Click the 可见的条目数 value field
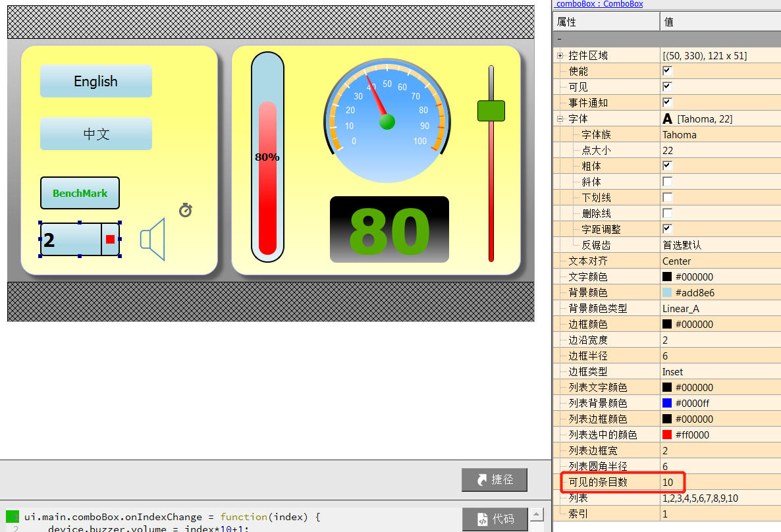Viewport: 781px width, 532px height. 718,482
